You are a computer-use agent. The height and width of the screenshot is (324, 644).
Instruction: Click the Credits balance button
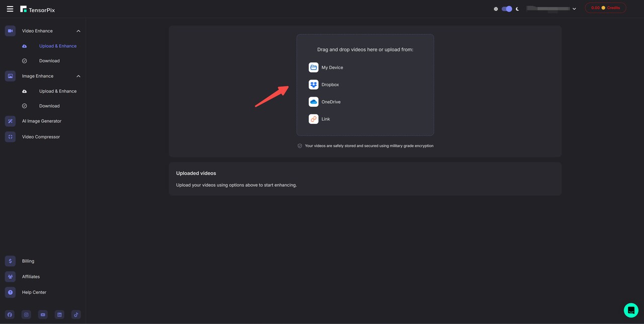(x=605, y=8)
